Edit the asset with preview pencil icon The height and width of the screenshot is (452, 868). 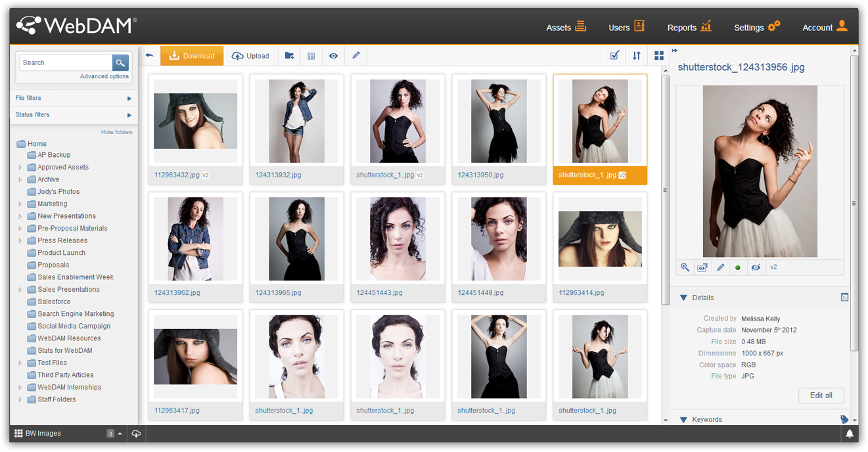pos(720,267)
